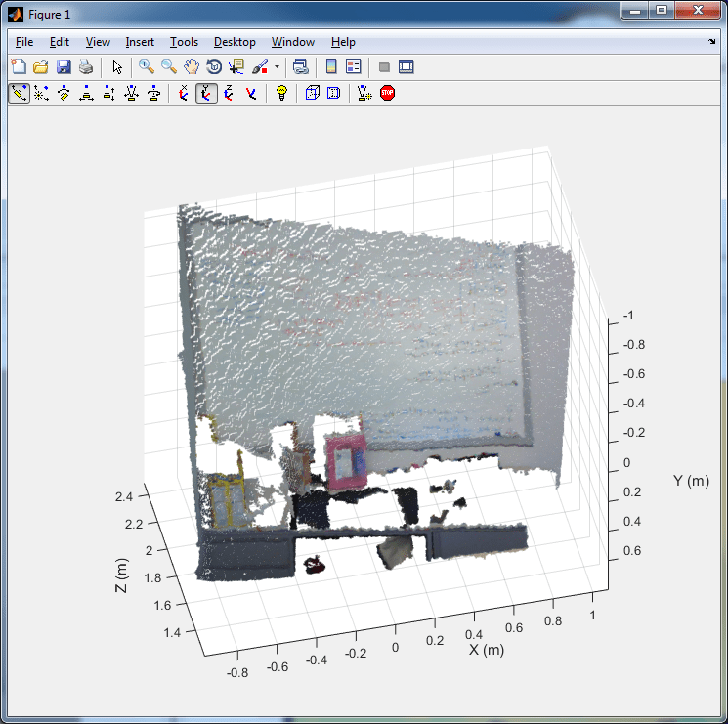Screen dimensions: 728x724
Task: Select the Zoom In magnifier tool
Action: pos(147,66)
